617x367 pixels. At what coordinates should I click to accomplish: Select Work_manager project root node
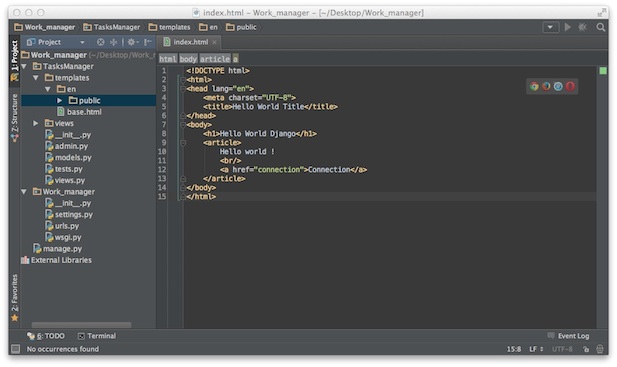(x=54, y=55)
